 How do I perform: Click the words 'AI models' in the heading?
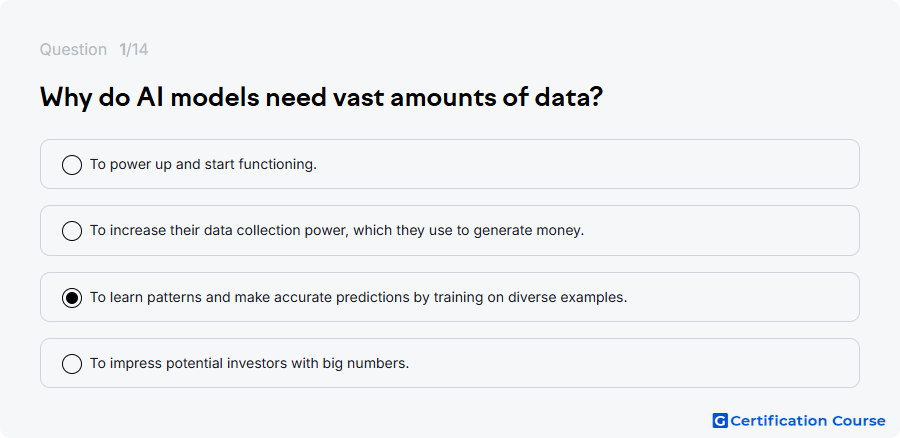click(x=197, y=98)
